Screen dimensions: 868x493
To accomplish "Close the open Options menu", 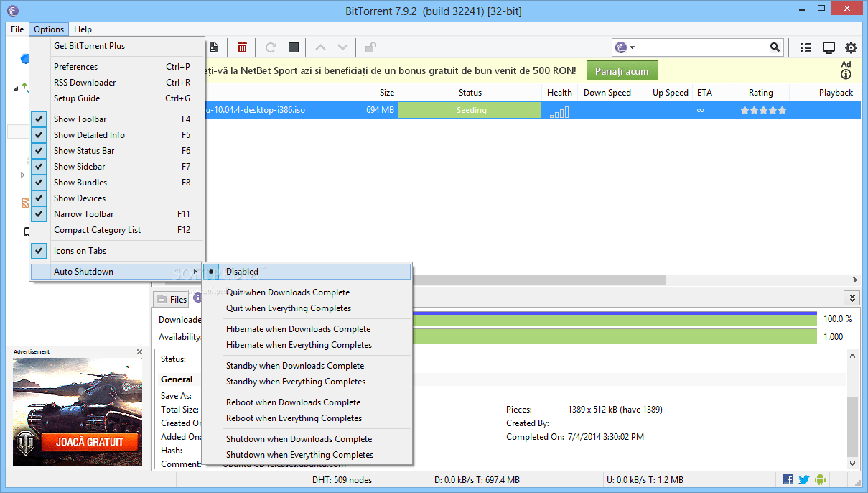I will (x=49, y=29).
